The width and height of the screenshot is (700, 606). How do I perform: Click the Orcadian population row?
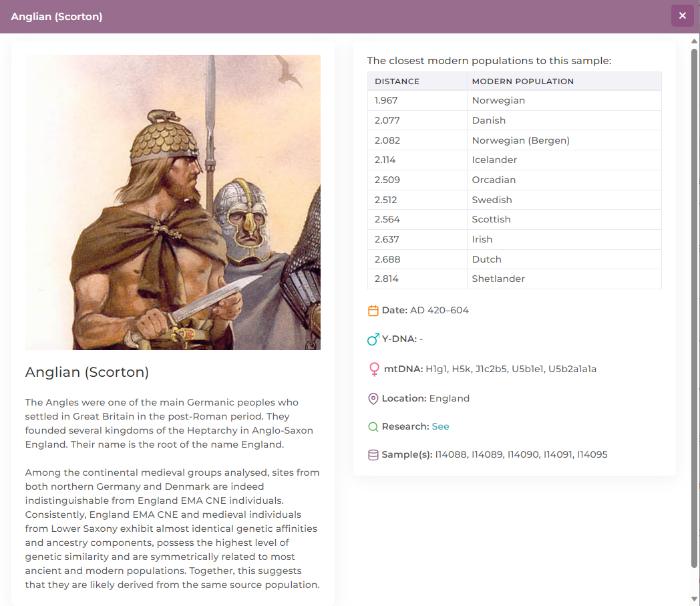point(514,180)
